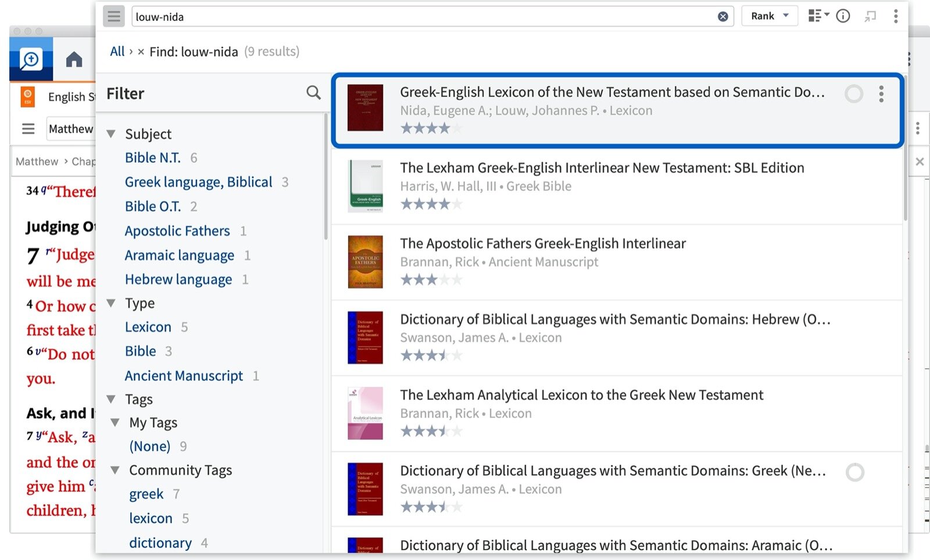The image size is (930, 560).
Task: Filter by dictionary community tag
Action: point(160,543)
